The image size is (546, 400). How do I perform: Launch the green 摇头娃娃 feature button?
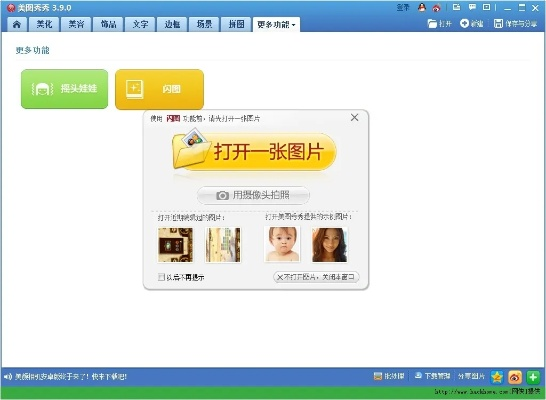click(64, 89)
